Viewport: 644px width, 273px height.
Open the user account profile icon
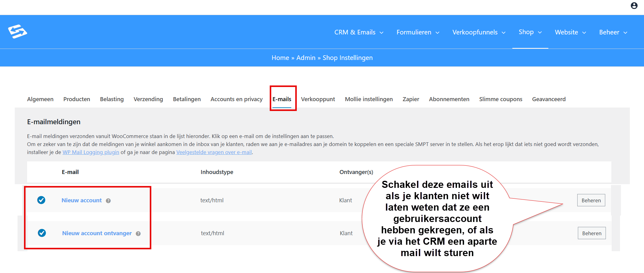(634, 6)
